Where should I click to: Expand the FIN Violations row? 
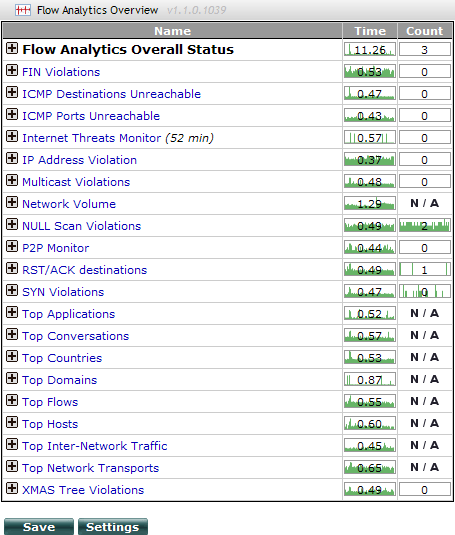point(12,70)
